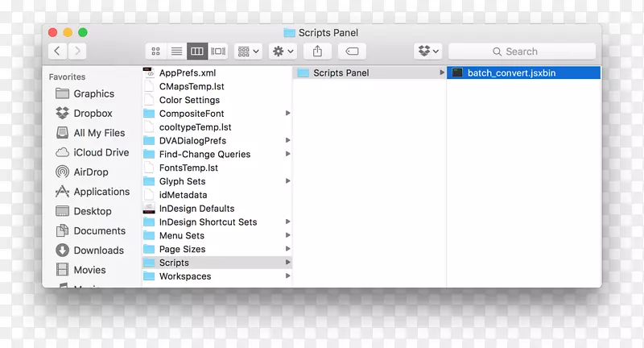Open Applications in the sidebar

101,192
